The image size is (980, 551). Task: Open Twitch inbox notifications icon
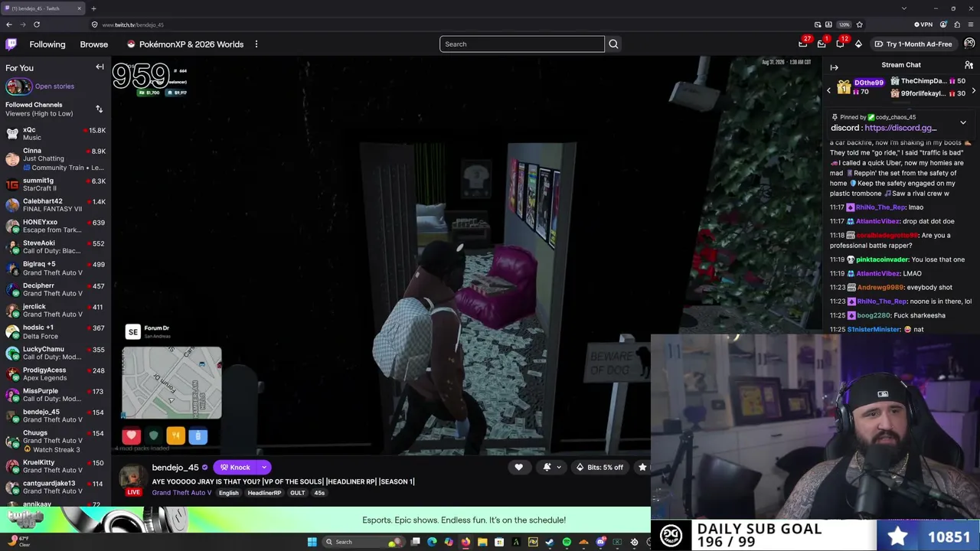pos(822,44)
